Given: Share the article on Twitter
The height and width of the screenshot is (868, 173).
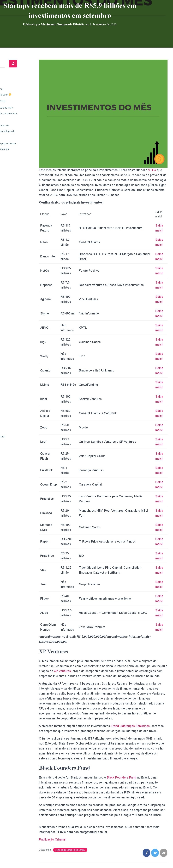Looking at the screenshot, I should 155,853.
